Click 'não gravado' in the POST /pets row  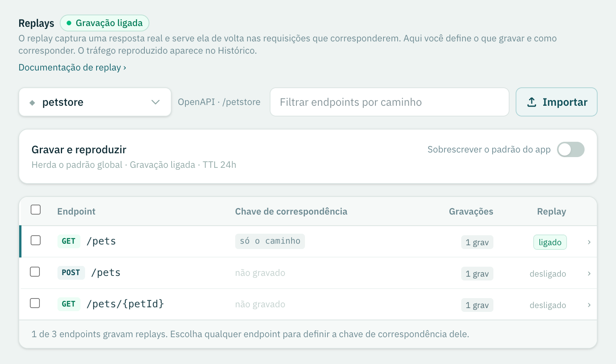(x=260, y=273)
